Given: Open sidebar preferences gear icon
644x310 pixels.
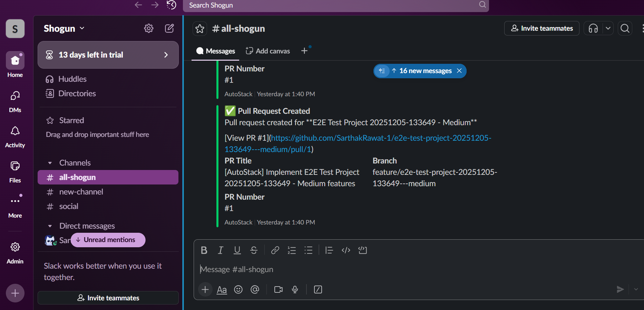Looking at the screenshot, I should click(x=149, y=28).
